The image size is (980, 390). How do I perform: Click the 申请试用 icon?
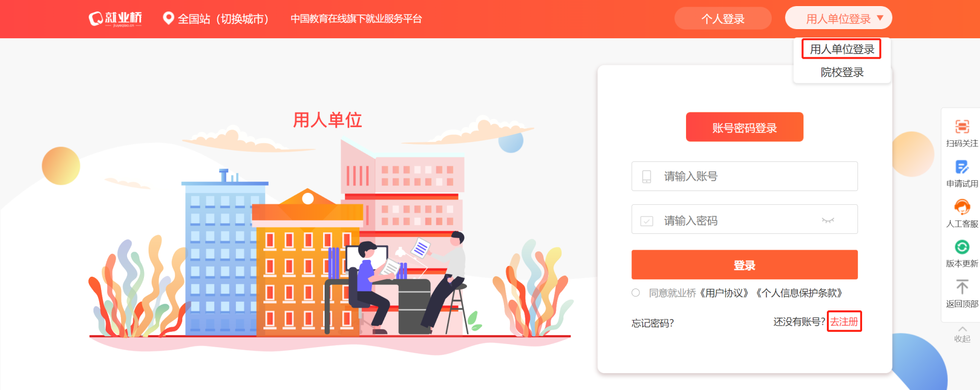[x=962, y=167]
